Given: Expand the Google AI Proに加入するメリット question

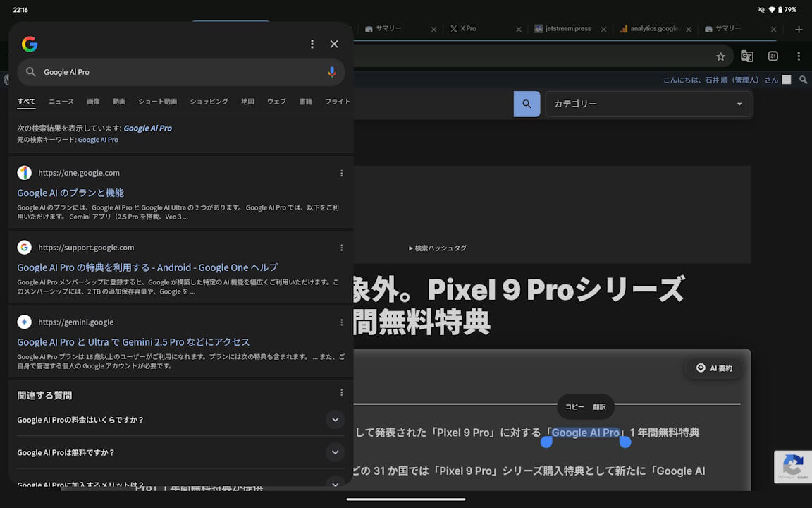Looking at the screenshot, I should pyautogui.click(x=181, y=484).
